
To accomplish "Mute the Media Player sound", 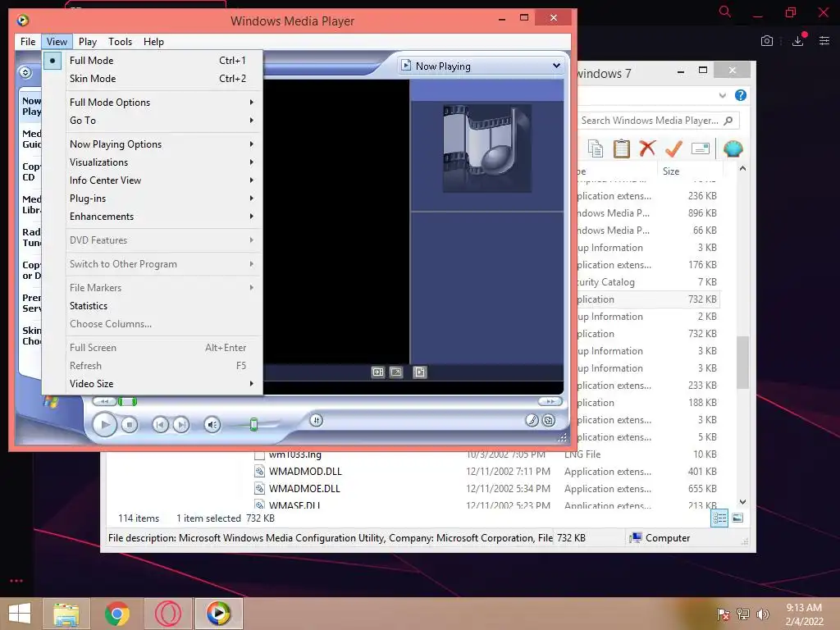I will coord(212,425).
